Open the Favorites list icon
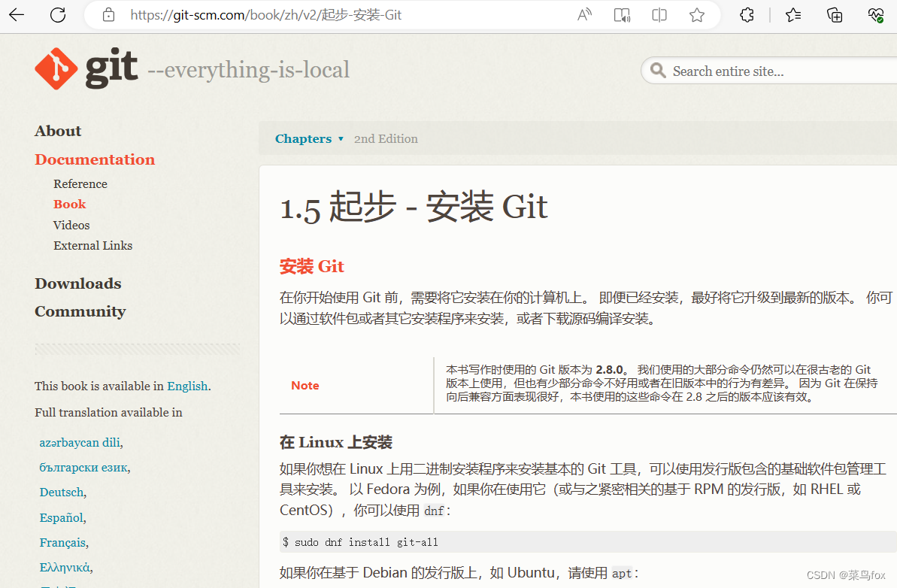This screenshot has width=897, height=588. 792,14
